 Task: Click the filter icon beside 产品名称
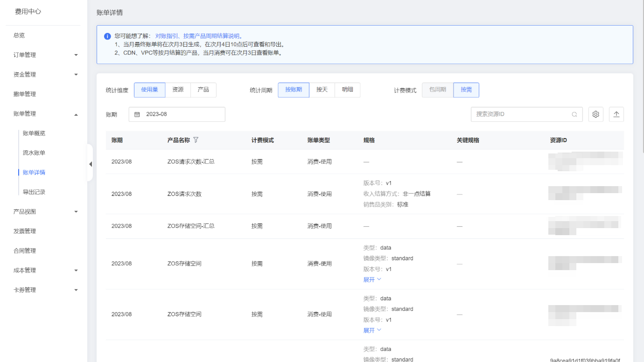196,140
